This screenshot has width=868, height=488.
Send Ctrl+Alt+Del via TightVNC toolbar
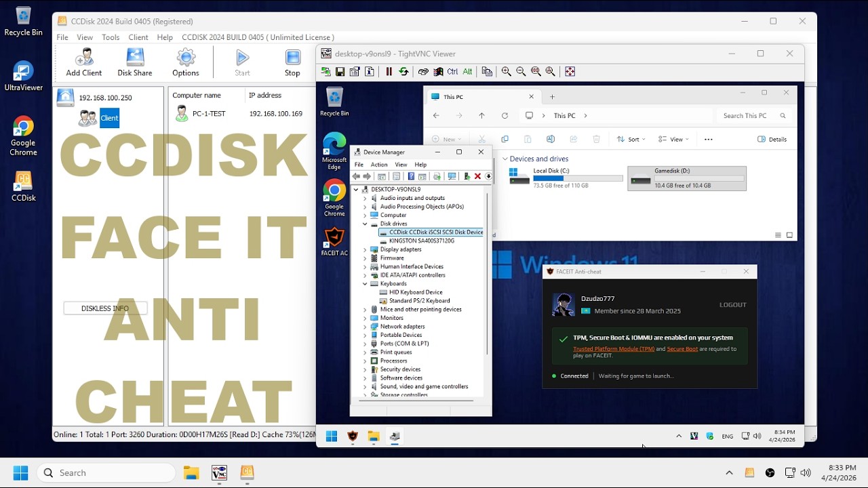[x=423, y=71]
